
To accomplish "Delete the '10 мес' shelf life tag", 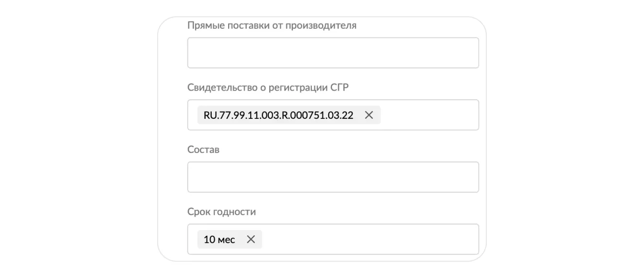I will coord(251,240).
